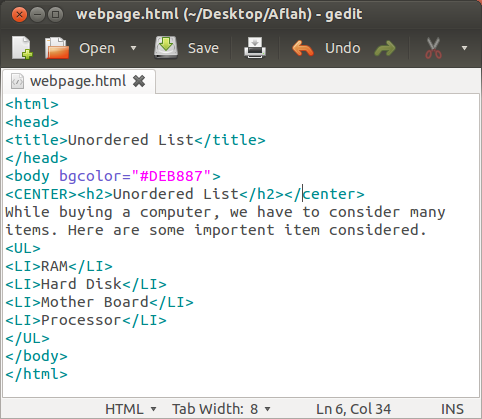Place cursor in the Processor list line

[86, 320]
